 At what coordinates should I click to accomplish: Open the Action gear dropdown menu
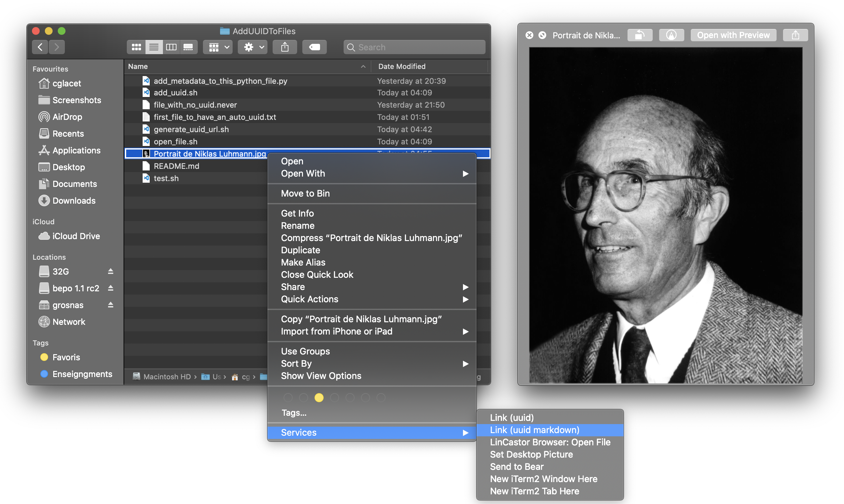[x=253, y=47]
